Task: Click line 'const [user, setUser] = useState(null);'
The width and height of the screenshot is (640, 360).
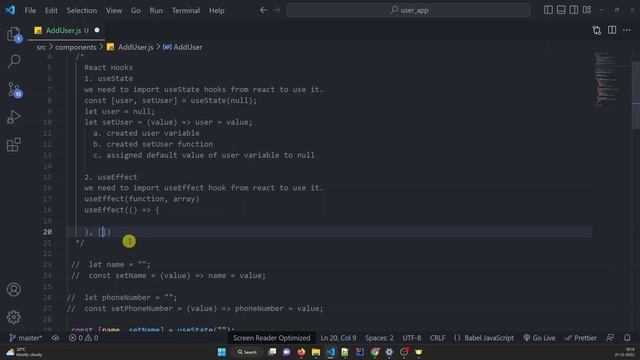Action: click(x=171, y=100)
